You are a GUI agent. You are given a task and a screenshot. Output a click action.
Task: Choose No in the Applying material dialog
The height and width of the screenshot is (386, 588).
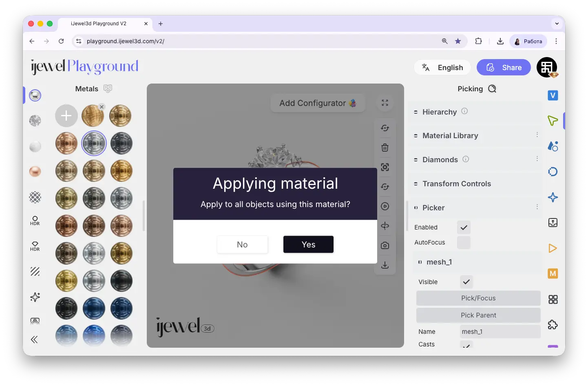[x=242, y=244]
